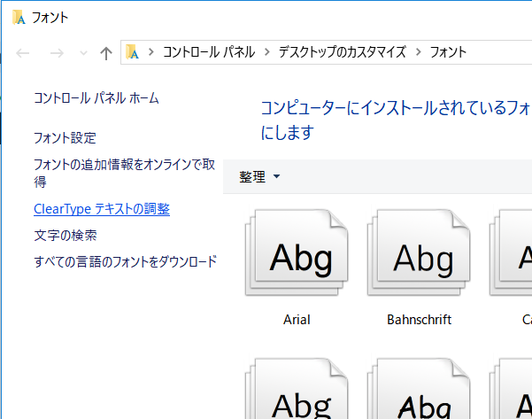Image resolution: width=532 pixels, height=419 pixels.
Task: Select the Arial font family thumbnail
Action: point(297,252)
